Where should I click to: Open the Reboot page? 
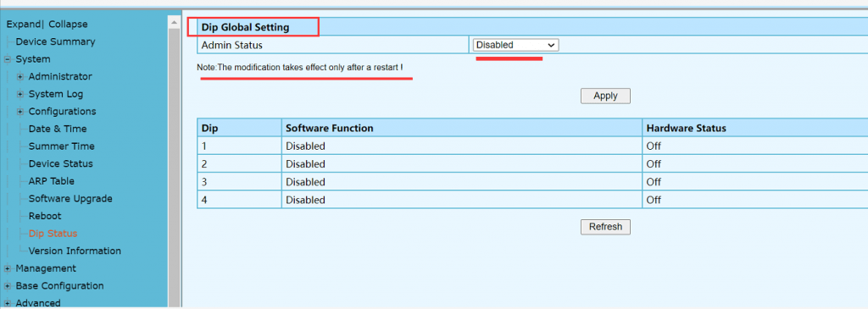45,216
